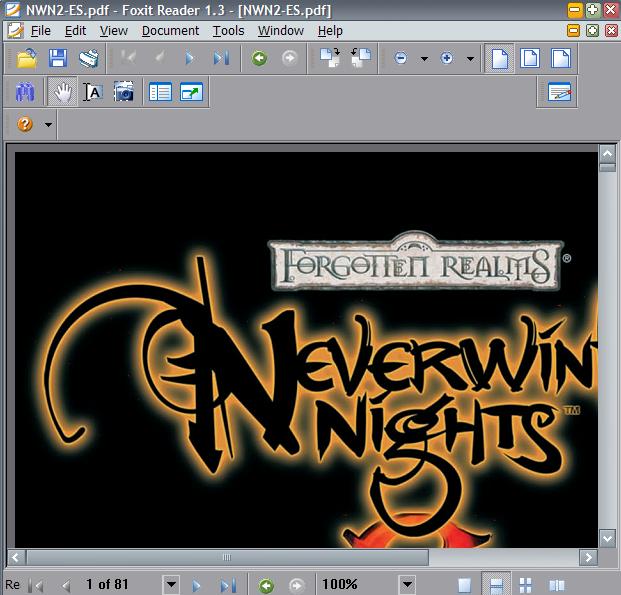Open Find text binoculars tool
The width and height of the screenshot is (621, 595).
25,92
